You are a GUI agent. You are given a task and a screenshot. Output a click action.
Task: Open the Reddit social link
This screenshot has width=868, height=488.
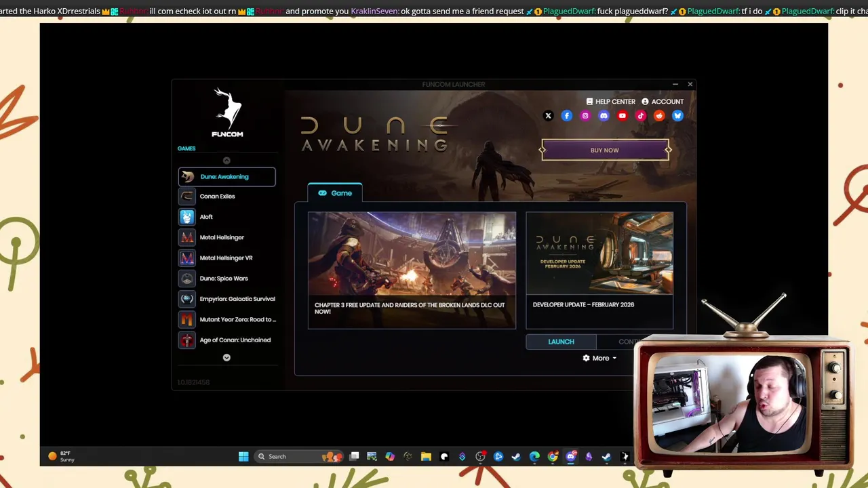tap(659, 116)
